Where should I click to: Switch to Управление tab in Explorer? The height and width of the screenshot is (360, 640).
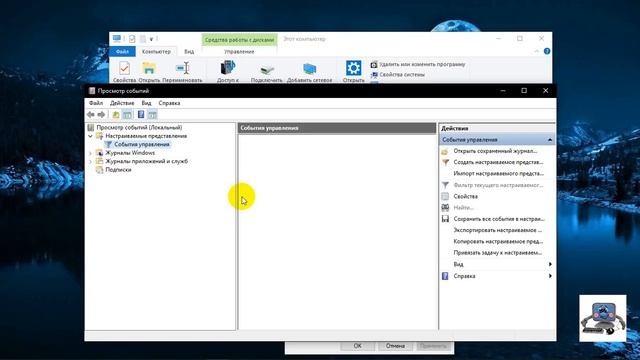[239, 52]
